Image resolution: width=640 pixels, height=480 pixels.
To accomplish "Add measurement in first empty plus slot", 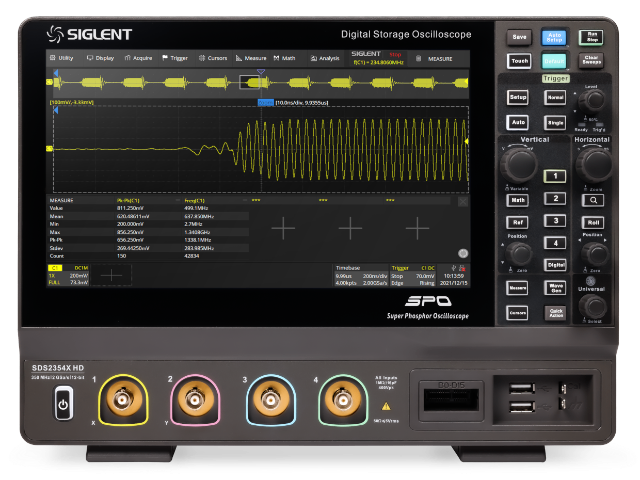I will pyautogui.click(x=283, y=228).
